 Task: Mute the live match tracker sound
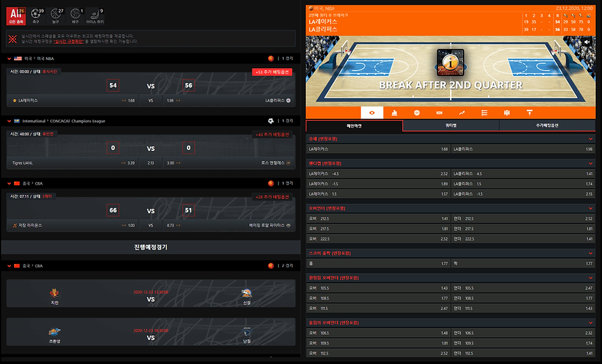(587, 42)
